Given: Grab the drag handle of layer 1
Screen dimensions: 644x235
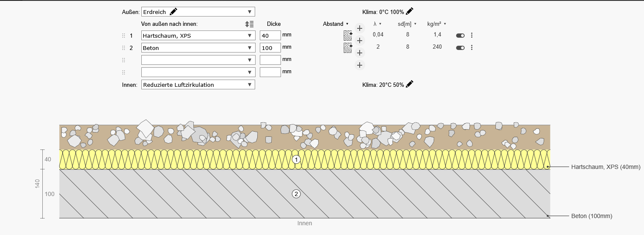Looking at the screenshot, I should click(124, 36).
